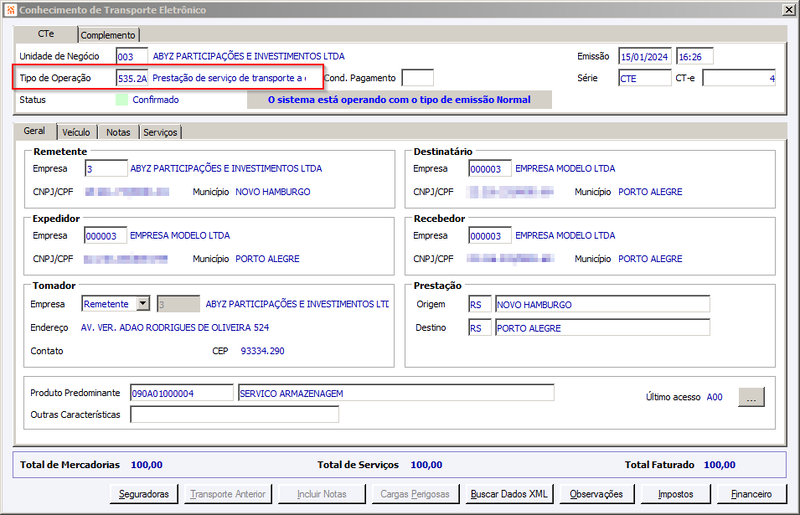This screenshot has height=515, width=800.
Task: Click the Buscar Dados XML button
Action: pyautogui.click(x=509, y=494)
